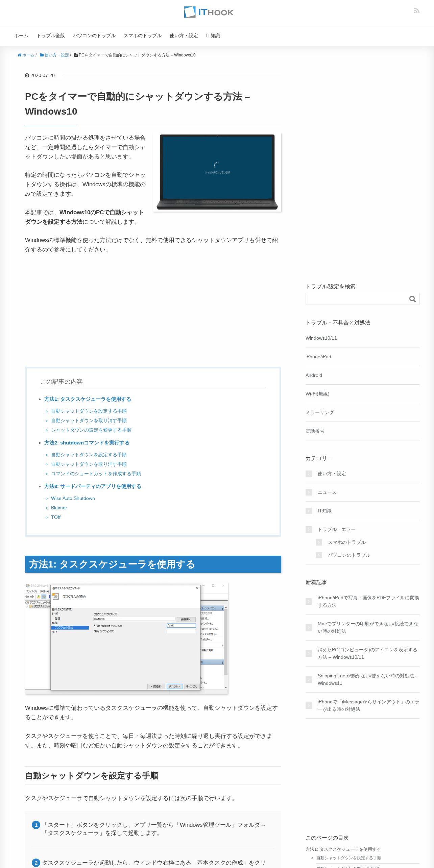Click 自動シャットダウンを設定する手順 in このページの目次

click(x=349, y=858)
